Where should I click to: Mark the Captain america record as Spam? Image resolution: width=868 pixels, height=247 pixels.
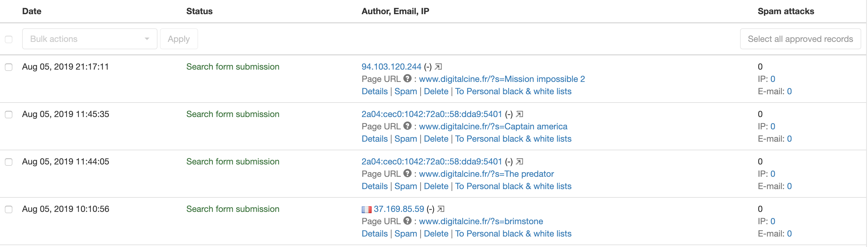coord(406,139)
